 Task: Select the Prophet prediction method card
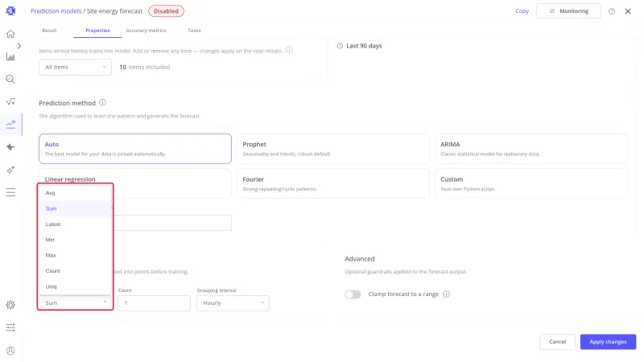pyautogui.click(x=333, y=149)
